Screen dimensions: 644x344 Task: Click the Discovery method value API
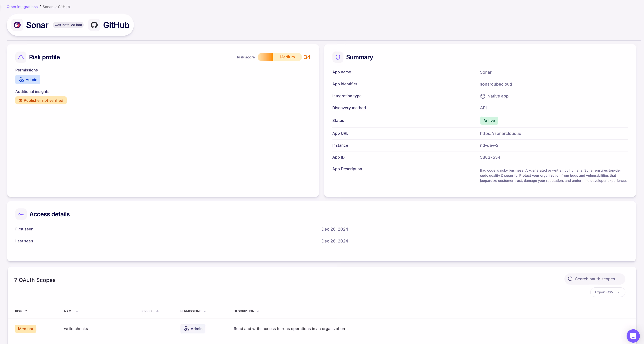pyautogui.click(x=483, y=108)
